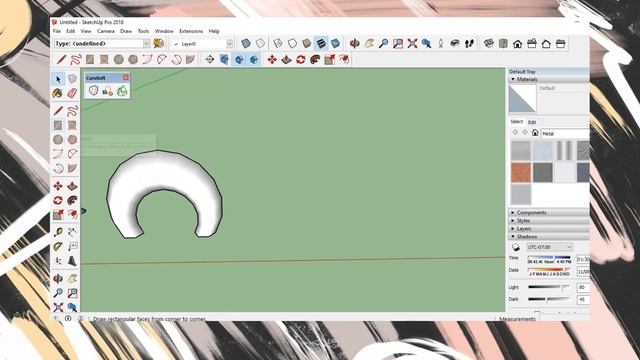Open the Metal material library dropdown
The image size is (640, 360).
click(565, 133)
